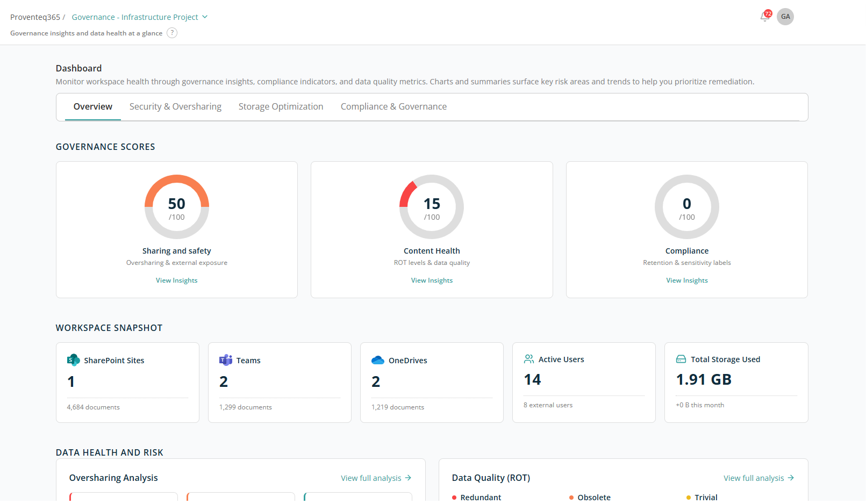Image resolution: width=866 pixels, height=504 pixels.
Task: View Insights for Sharing and safety
Action: click(177, 280)
